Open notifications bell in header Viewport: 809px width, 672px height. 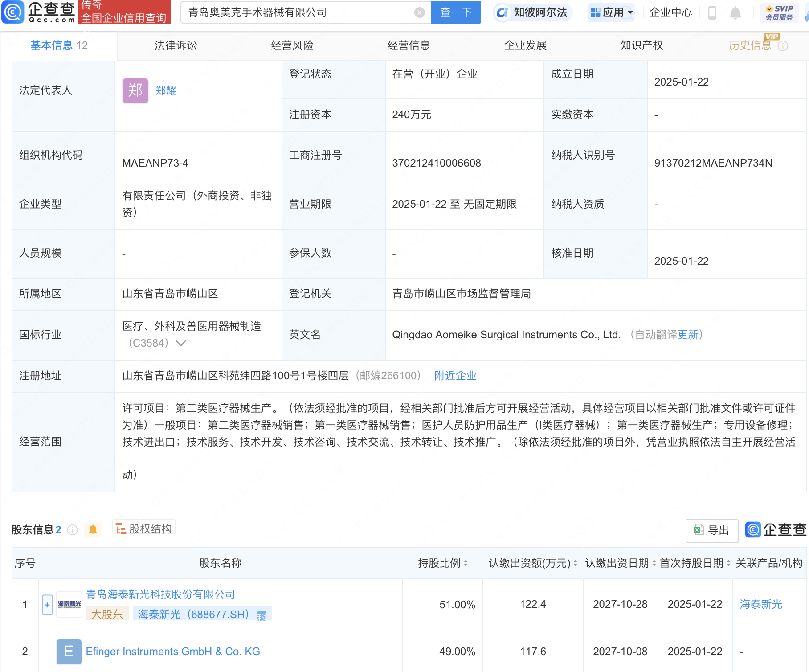735,13
